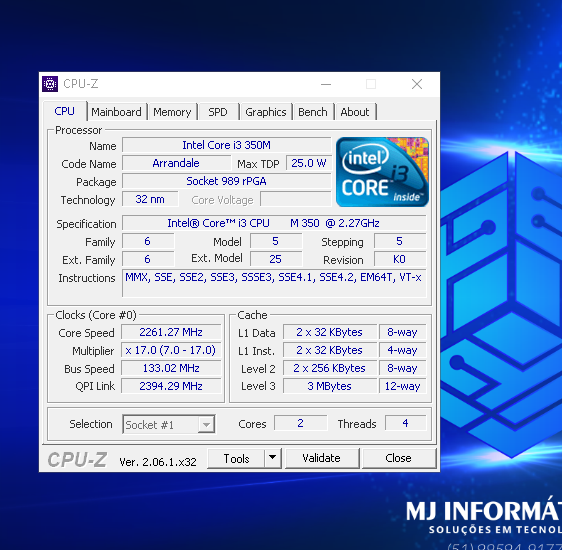562x550 pixels.
Task: Click the Close button at bottom
Action: [399, 458]
